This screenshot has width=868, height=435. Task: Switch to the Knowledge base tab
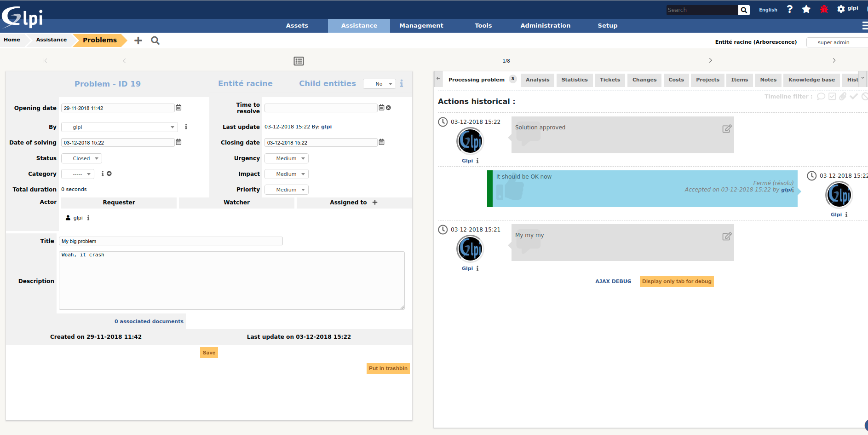(811, 80)
